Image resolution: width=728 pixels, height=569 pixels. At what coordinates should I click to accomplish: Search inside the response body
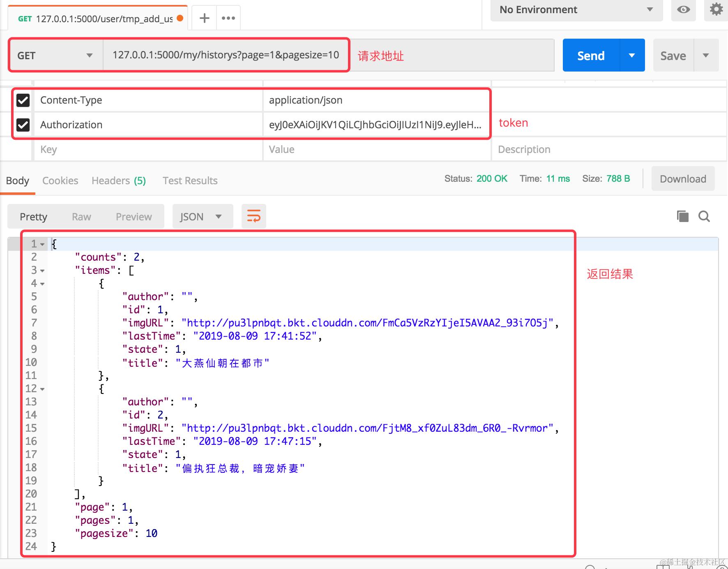[704, 216]
